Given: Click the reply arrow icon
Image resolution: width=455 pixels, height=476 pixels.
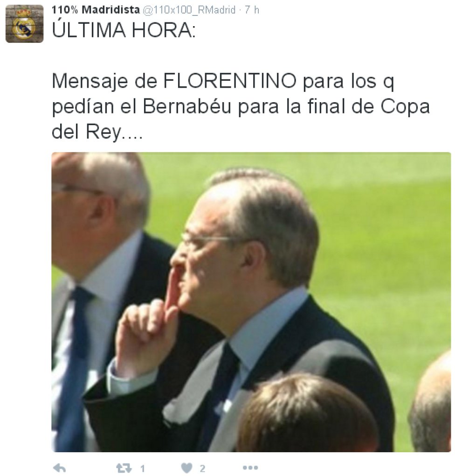Looking at the screenshot, I should pyautogui.click(x=59, y=468).
